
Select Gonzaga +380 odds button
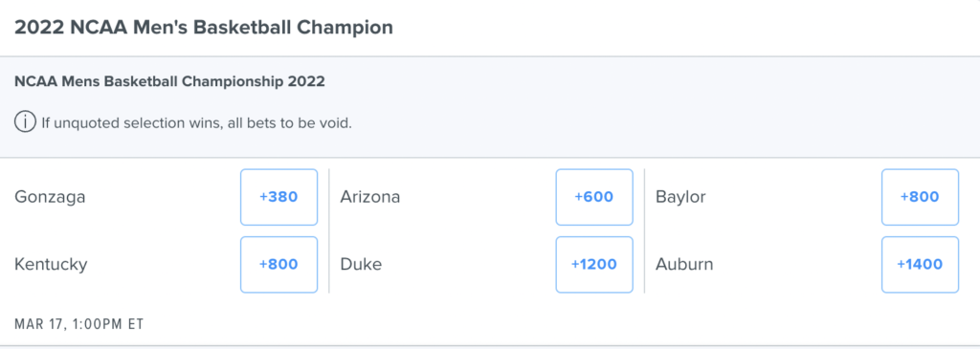point(278,197)
